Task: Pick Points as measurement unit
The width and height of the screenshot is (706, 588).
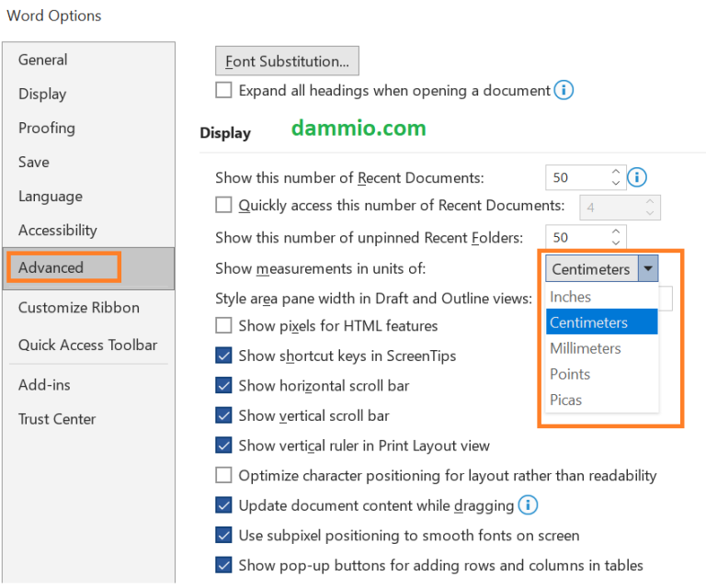Action: click(570, 374)
